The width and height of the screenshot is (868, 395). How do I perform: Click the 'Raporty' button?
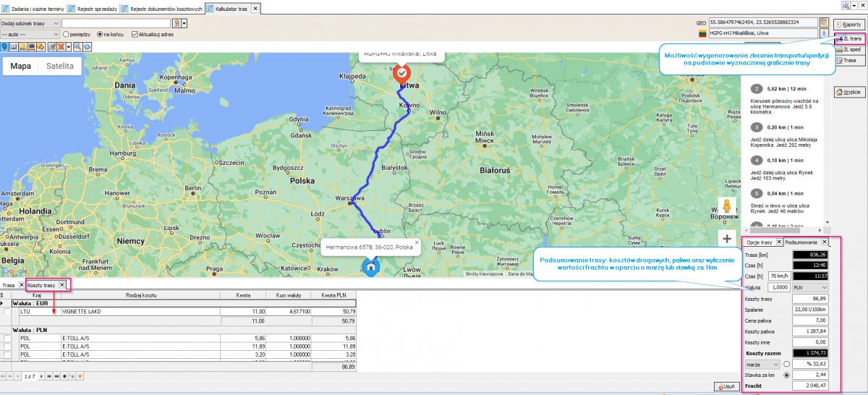[851, 25]
